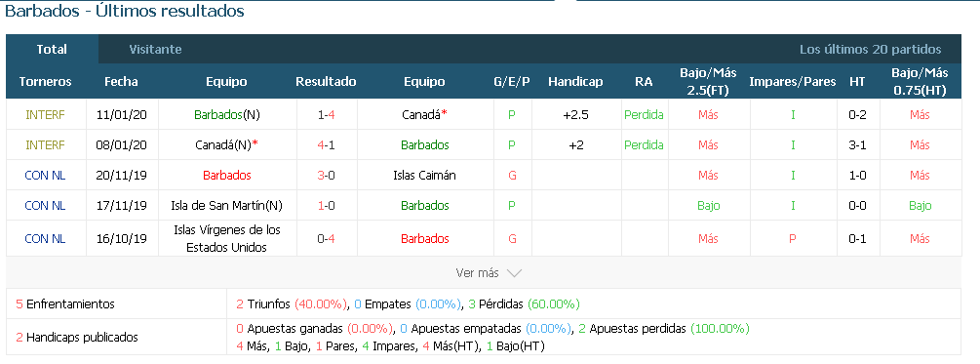Click the +2.5 handicap value

tap(575, 115)
